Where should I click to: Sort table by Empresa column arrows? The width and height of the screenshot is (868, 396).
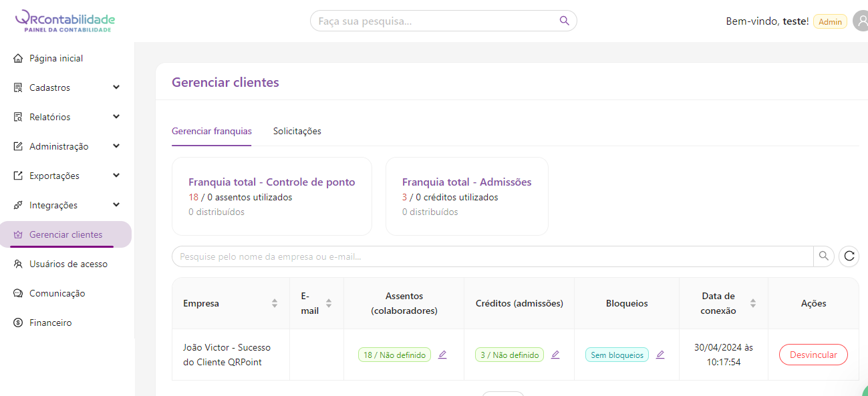[274, 303]
